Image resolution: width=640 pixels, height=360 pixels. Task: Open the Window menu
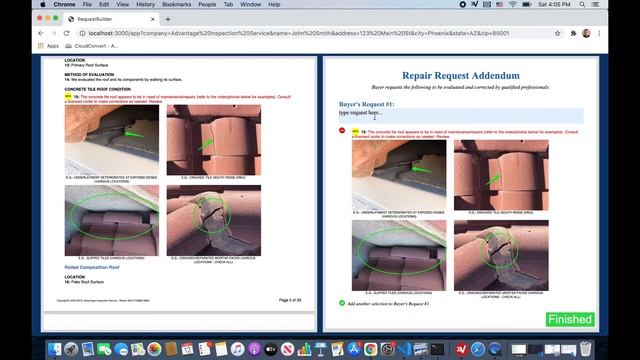[x=250, y=4]
